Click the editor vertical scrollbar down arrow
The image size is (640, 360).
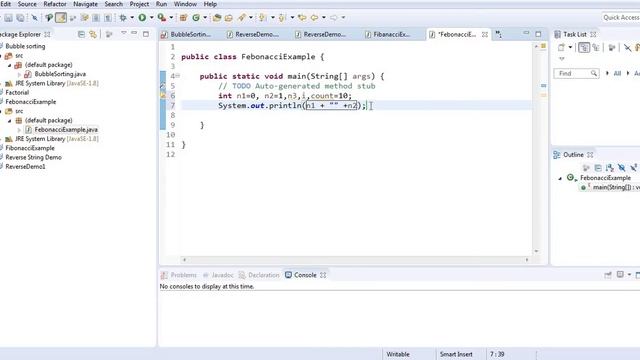coord(536,251)
